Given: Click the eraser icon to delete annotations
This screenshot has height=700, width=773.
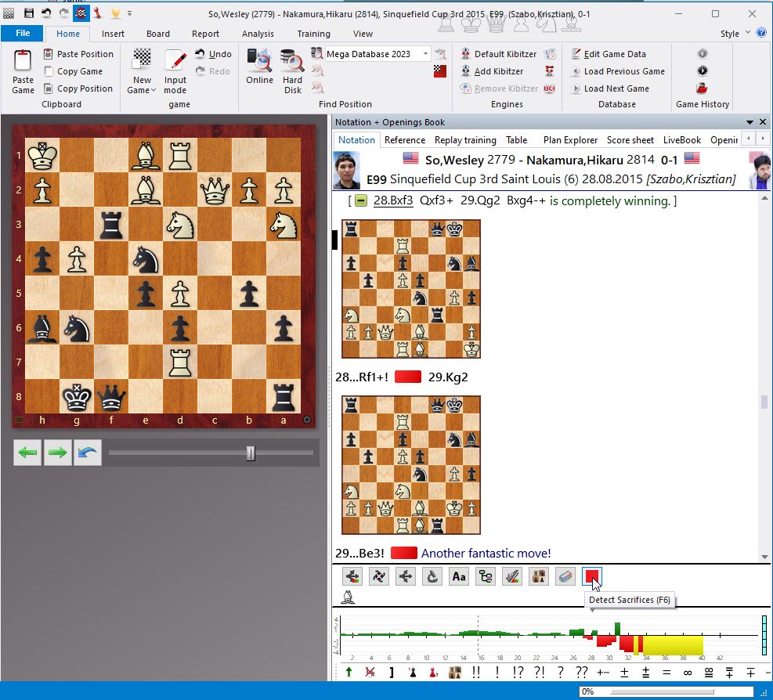Looking at the screenshot, I should 565,576.
